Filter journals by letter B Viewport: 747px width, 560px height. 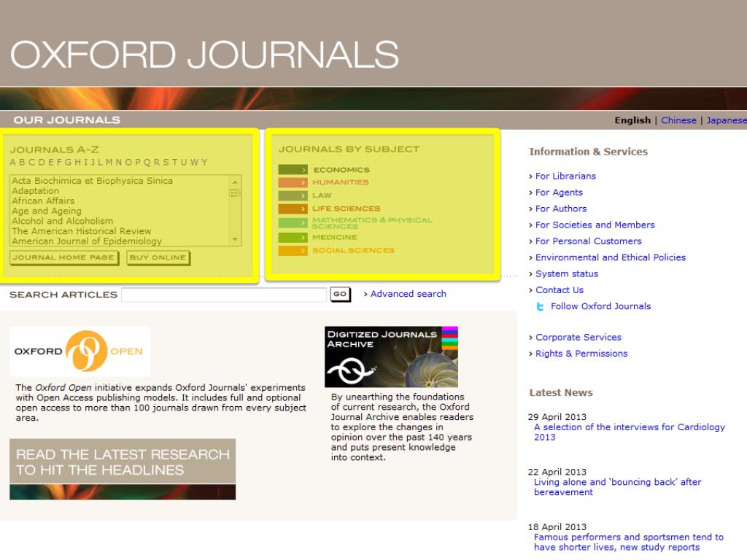coord(22,163)
